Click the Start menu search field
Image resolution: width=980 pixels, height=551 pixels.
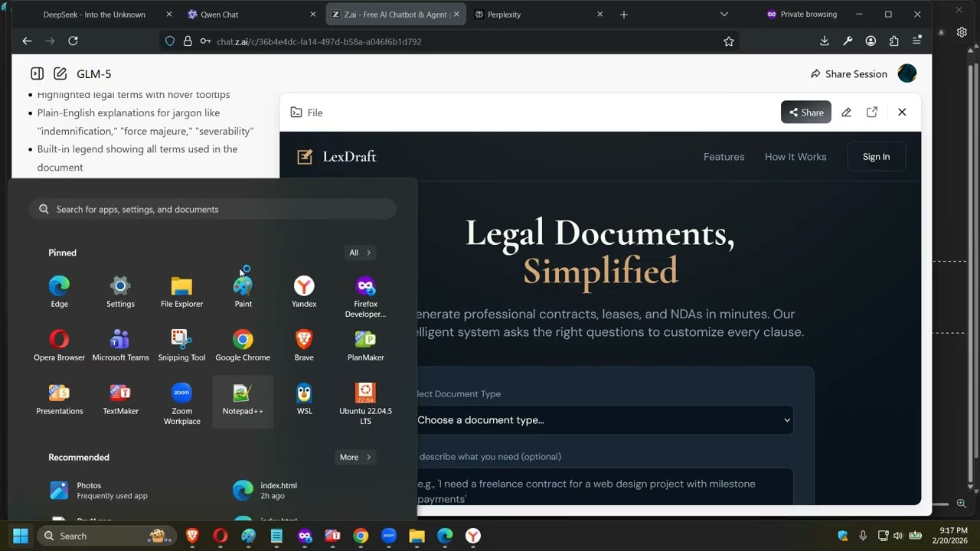213,209
